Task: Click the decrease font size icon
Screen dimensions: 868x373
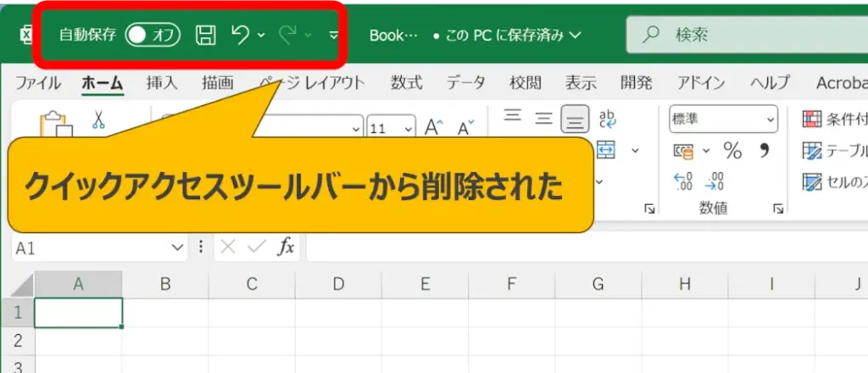Action: [x=465, y=128]
